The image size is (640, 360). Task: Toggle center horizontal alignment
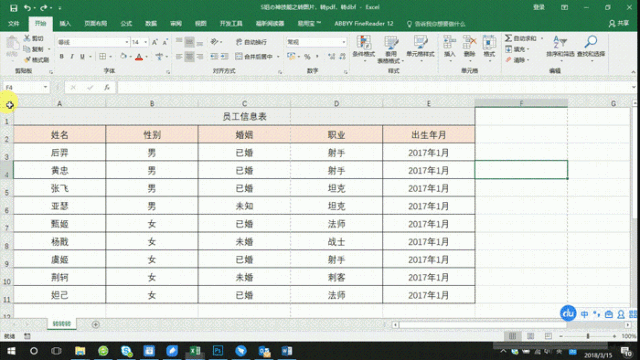pos(189,56)
